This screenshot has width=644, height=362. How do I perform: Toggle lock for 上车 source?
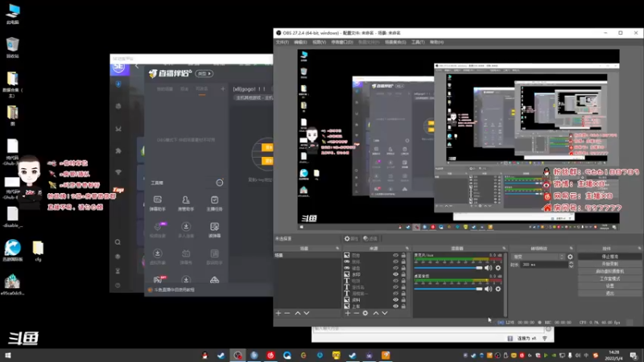coord(403,306)
